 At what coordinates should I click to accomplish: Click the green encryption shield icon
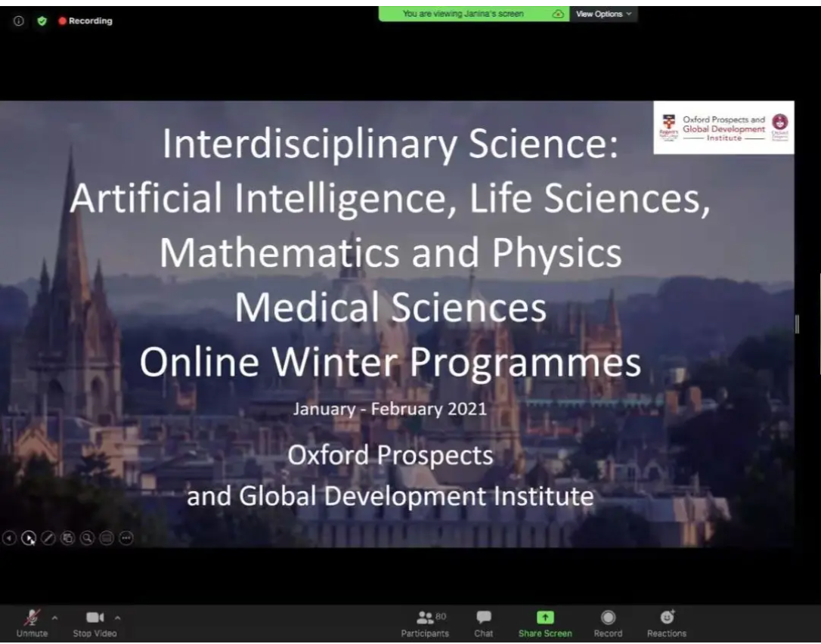click(x=42, y=21)
